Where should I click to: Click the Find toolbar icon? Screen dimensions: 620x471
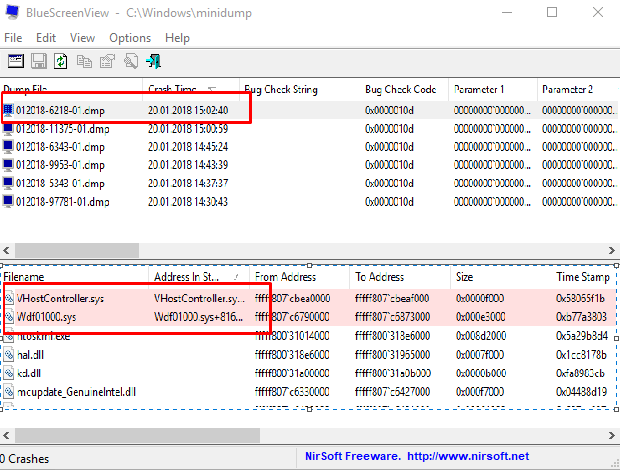pyautogui.click(x=131, y=62)
